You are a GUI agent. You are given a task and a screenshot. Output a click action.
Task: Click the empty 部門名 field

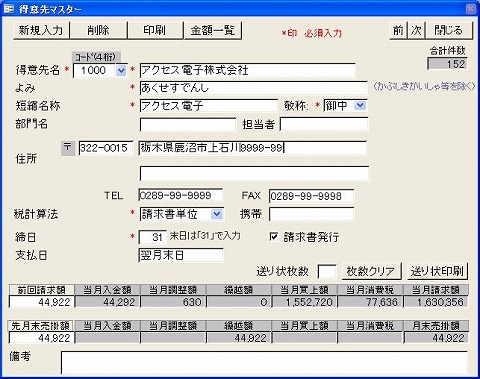tap(188, 124)
